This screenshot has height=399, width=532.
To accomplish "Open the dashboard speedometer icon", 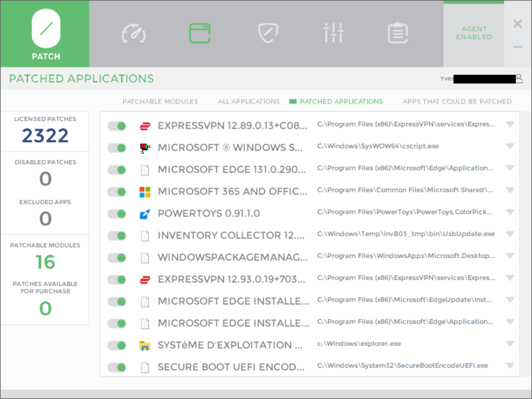I will (134, 34).
